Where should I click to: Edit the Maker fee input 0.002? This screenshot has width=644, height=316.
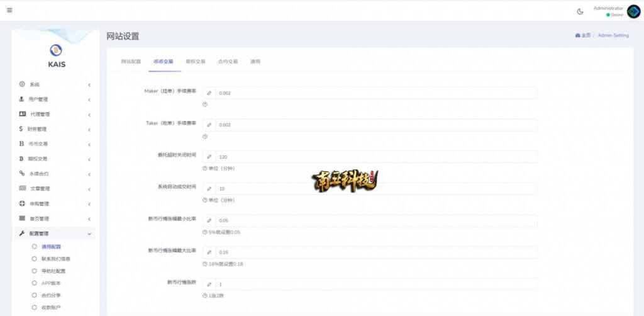[x=376, y=93]
